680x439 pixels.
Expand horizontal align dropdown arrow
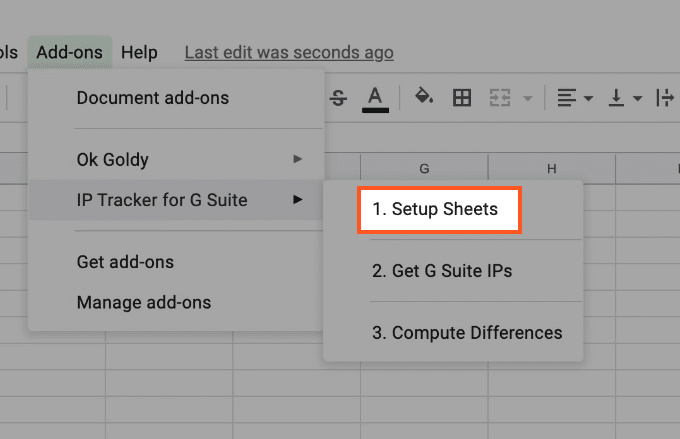(588, 98)
